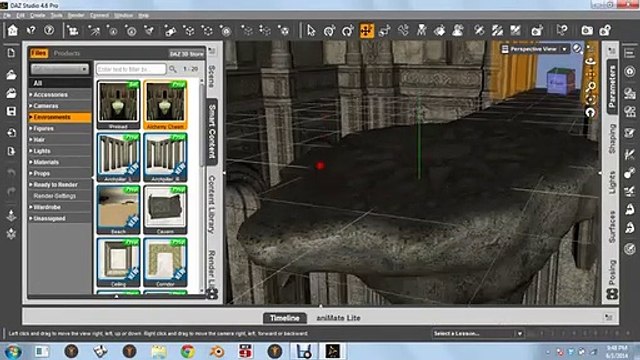Screen dimensions: 640x360
Task: Open the category filter dropdown above All
Action: coord(60,69)
